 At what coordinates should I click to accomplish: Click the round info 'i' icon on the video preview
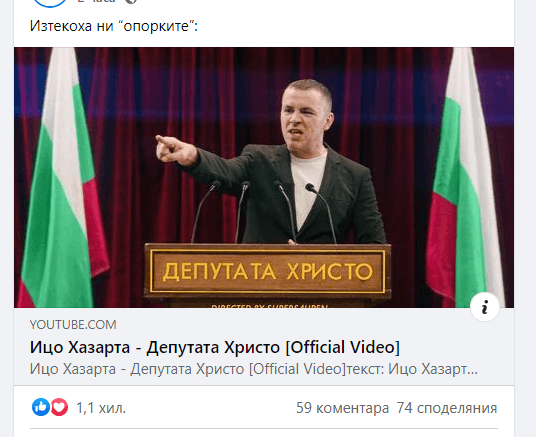click(x=484, y=307)
